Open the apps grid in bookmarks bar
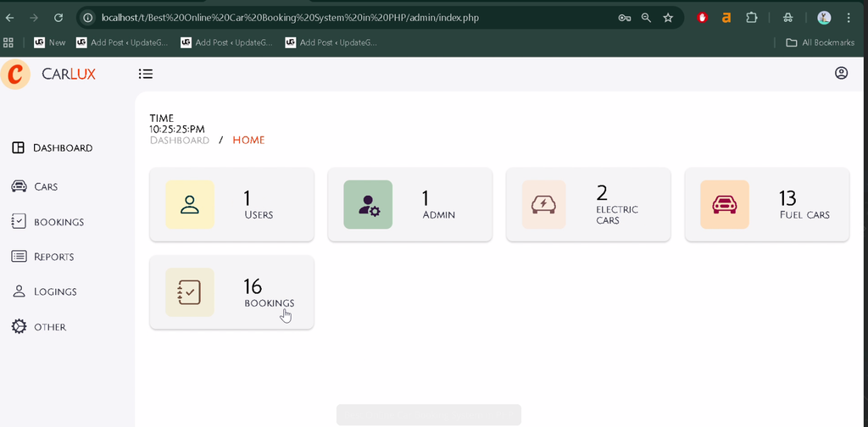The height and width of the screenshot is (427, 868). coord(8,42)
